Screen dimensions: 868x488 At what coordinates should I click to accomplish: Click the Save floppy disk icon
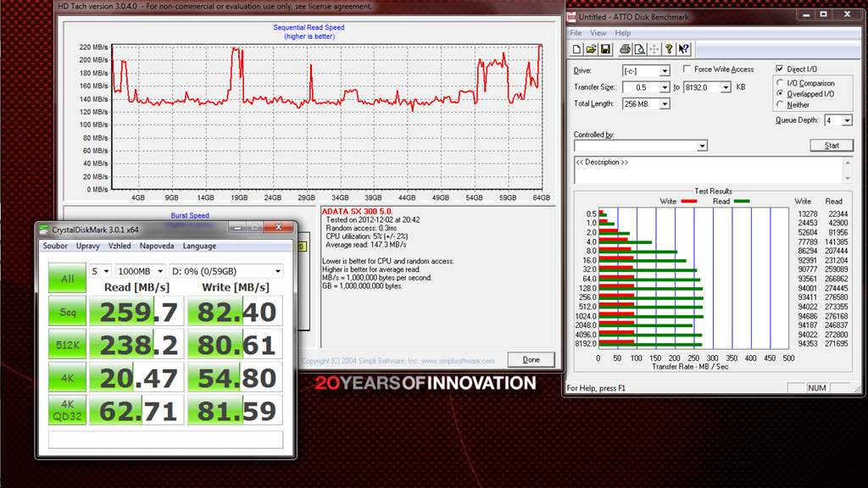[606, 49]
